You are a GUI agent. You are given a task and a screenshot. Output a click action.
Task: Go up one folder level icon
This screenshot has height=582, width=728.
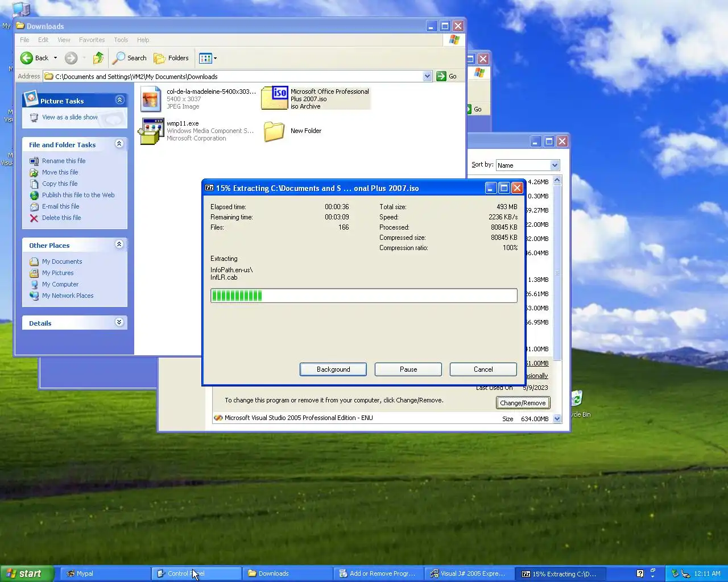pos(98,58)
